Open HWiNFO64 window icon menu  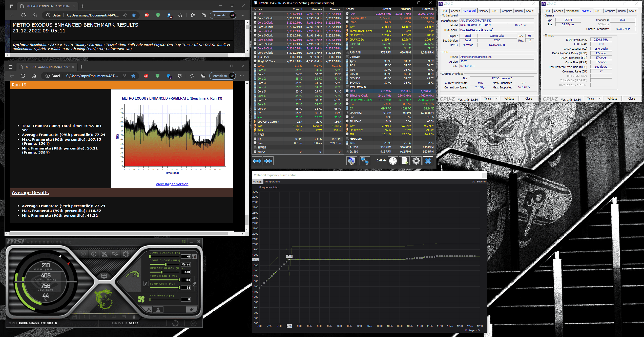tap(255, 3)
